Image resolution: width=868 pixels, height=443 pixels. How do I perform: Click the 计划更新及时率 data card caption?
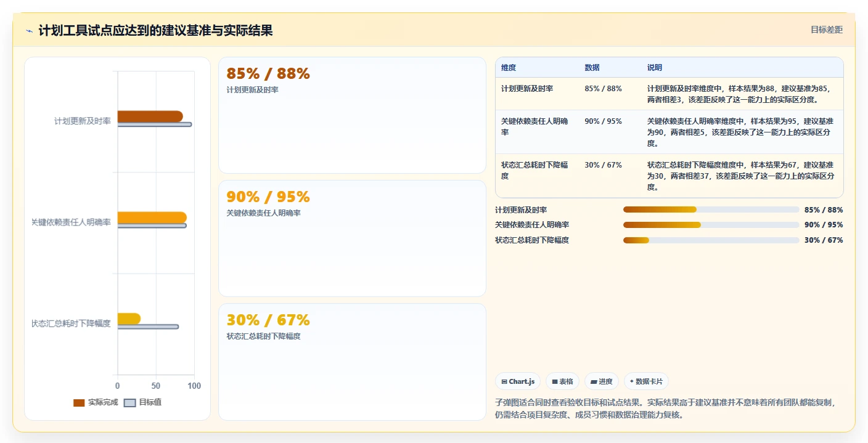pos(252,90)
